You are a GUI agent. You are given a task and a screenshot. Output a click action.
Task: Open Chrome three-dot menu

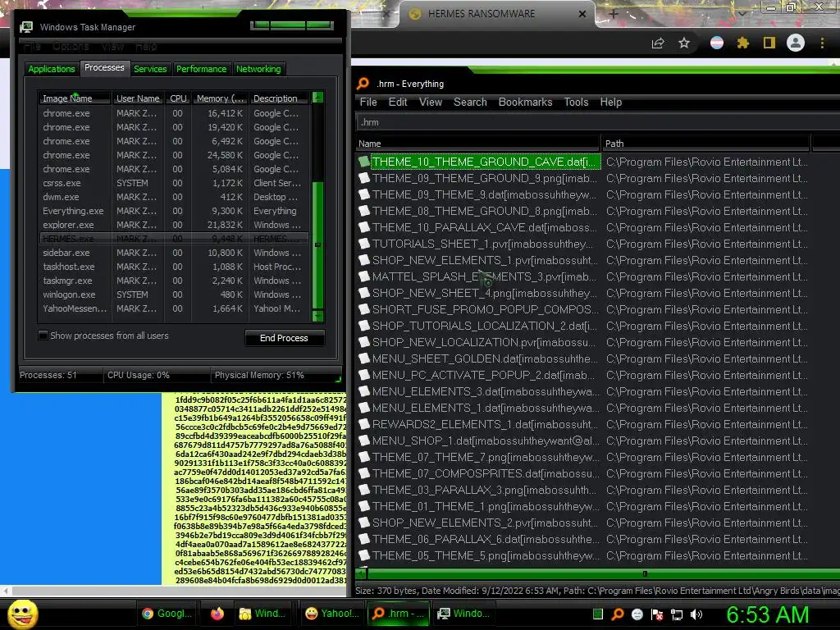point(822,43)
